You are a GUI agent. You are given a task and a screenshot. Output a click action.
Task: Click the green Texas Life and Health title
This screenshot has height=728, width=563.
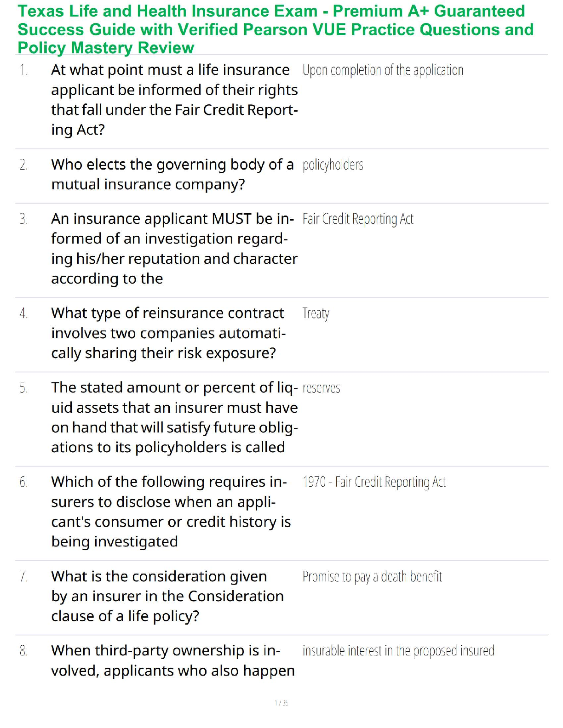coord(276,29)
